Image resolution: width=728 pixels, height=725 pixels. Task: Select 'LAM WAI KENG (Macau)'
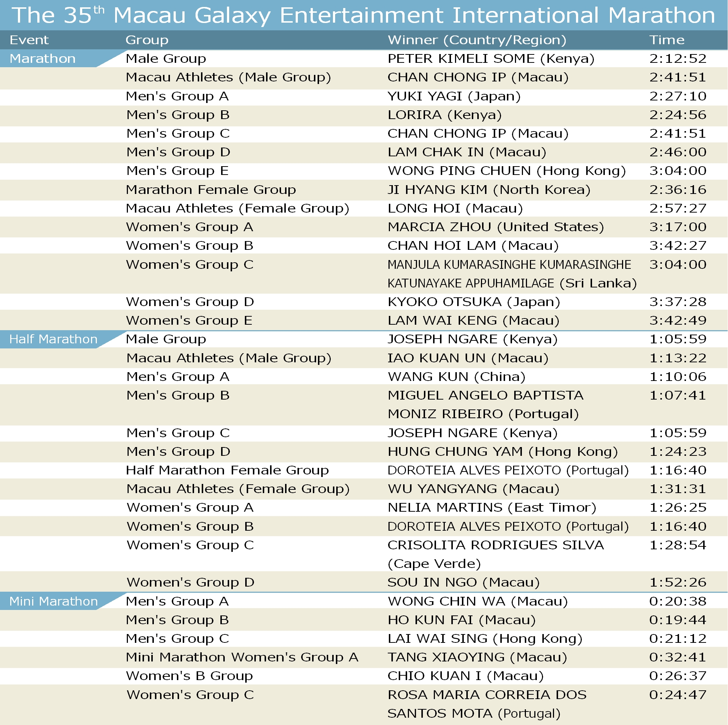click(x=474, y=321)
